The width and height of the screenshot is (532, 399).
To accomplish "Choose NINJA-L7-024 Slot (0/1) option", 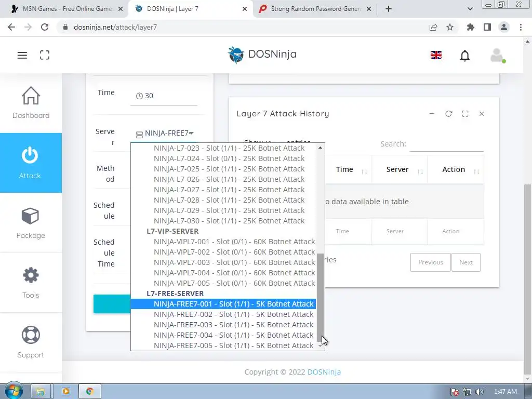I will [x=223, y=158].
